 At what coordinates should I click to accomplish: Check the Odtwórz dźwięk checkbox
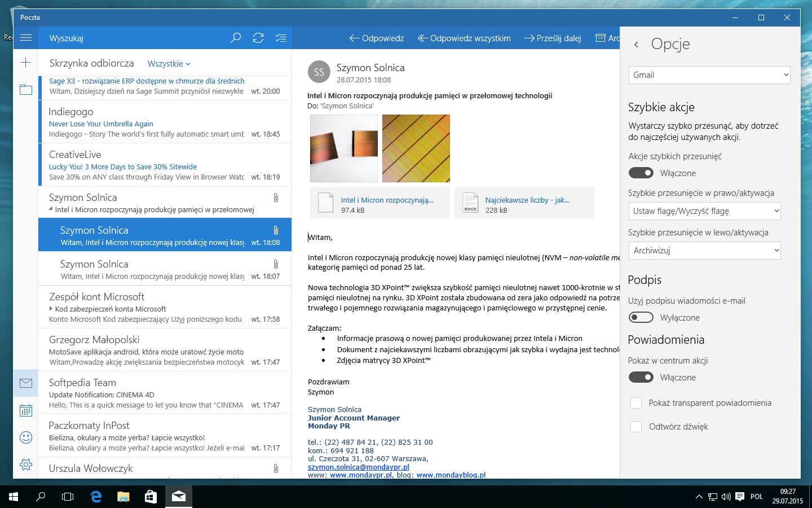click(x=636, y=427)
